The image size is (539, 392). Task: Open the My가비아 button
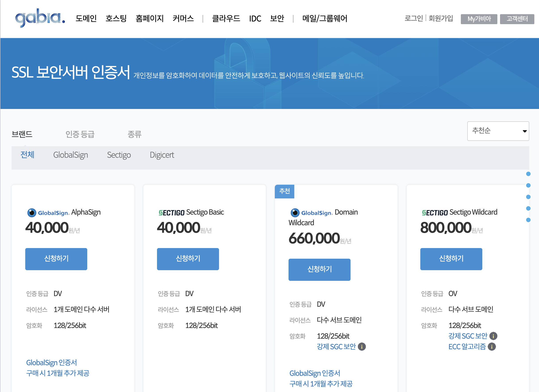point(479,19)
